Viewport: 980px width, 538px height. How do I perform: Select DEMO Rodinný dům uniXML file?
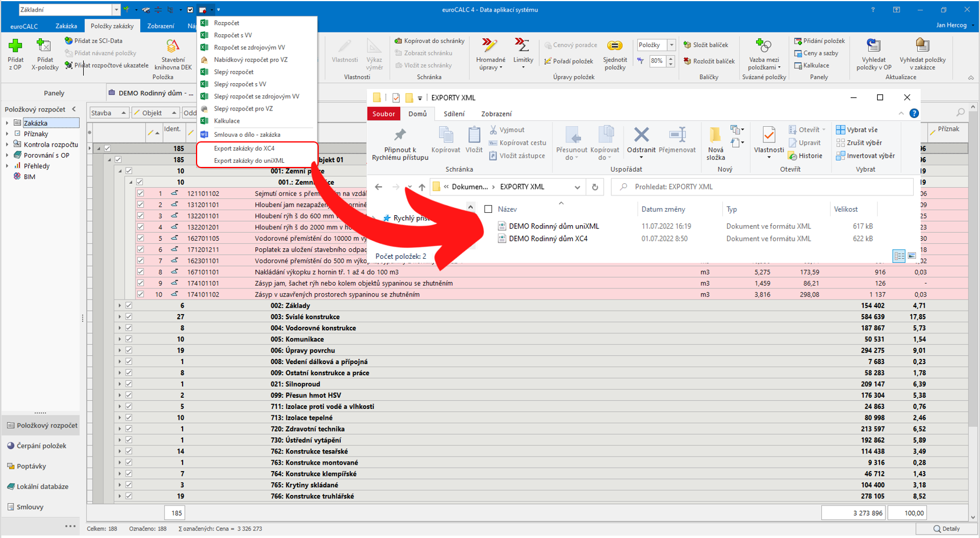[x=553, y=226]
